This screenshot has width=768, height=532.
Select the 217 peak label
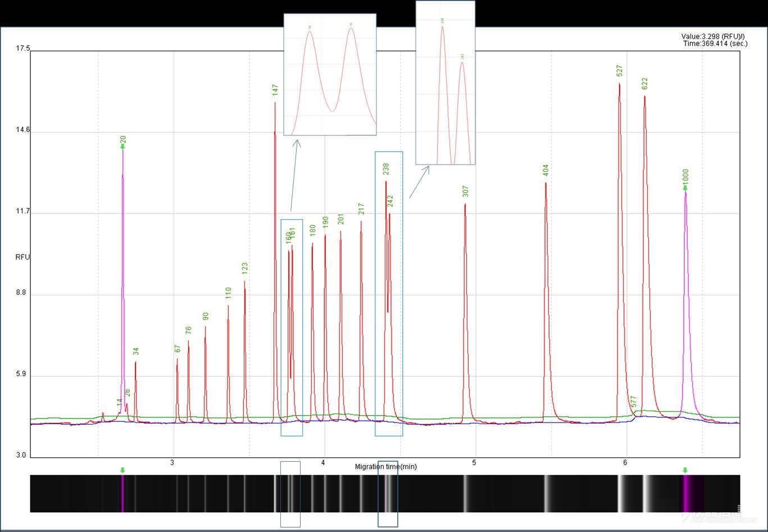361,209
